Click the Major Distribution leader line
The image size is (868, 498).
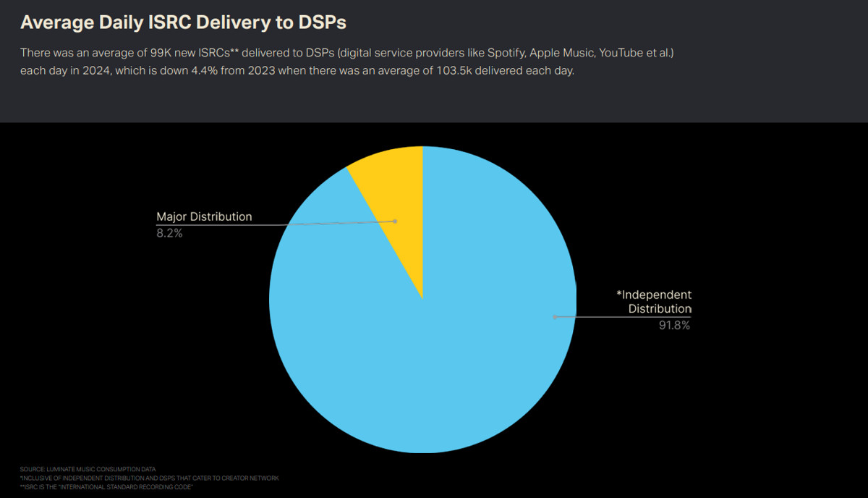pyautogui.click(x=289, y=224)
